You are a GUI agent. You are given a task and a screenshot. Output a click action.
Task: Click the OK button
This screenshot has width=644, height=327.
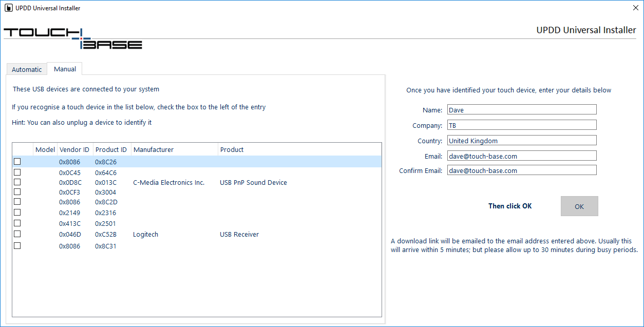579,206
